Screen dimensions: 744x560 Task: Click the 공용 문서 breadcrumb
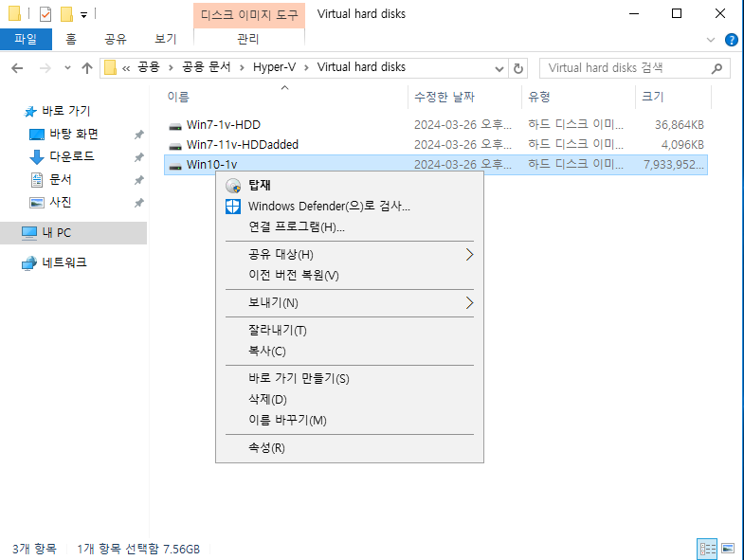click(207, 67)
